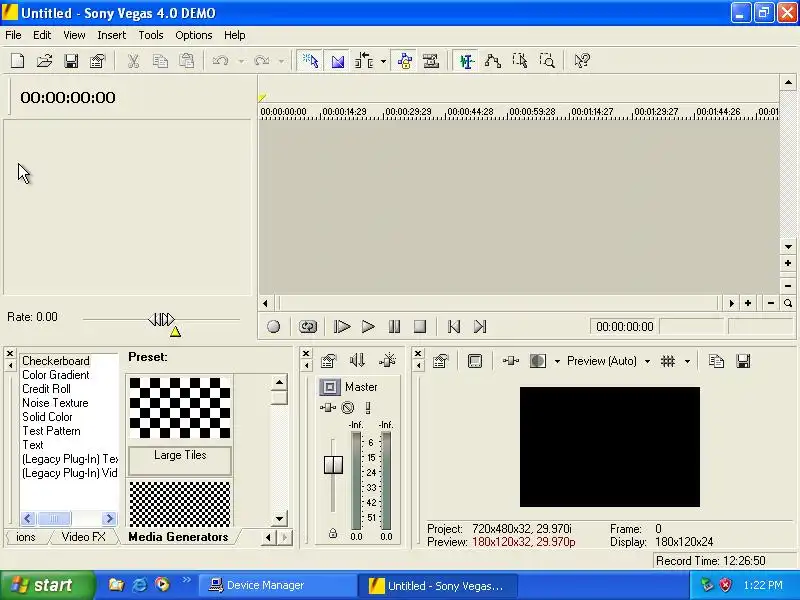Switch to the Media Generators tab
The width and height of the screenshot is (800, 600).
pyautogui.click(x=178, y=537)
